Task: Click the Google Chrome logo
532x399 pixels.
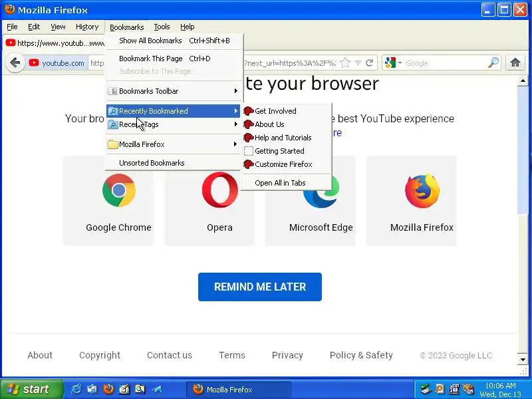Action: (119, 190)
